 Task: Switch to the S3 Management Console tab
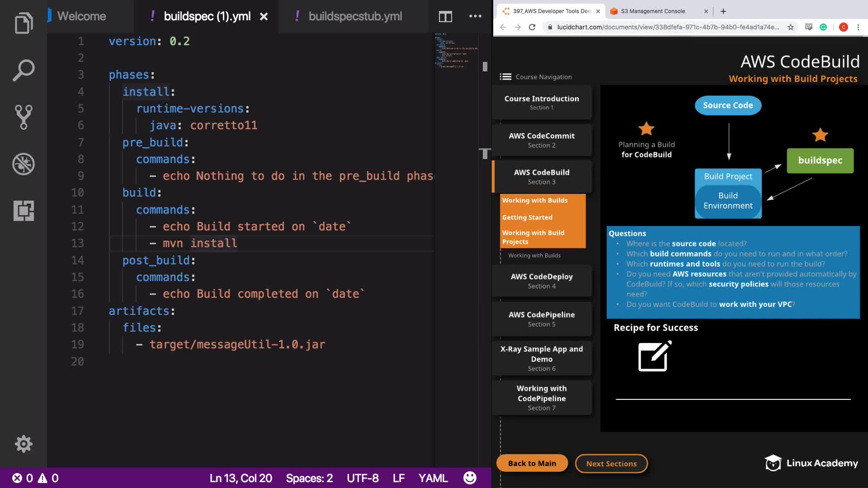652,11
